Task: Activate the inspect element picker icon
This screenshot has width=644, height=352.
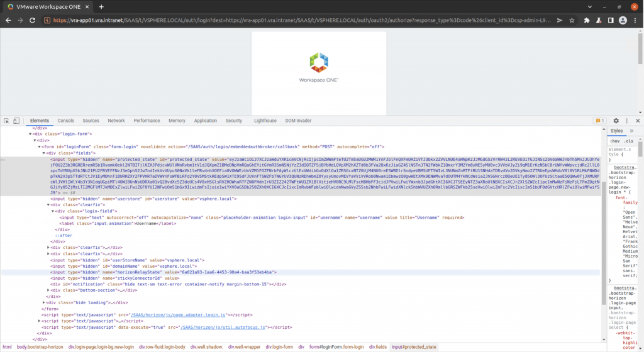Action: click(6, 121)
